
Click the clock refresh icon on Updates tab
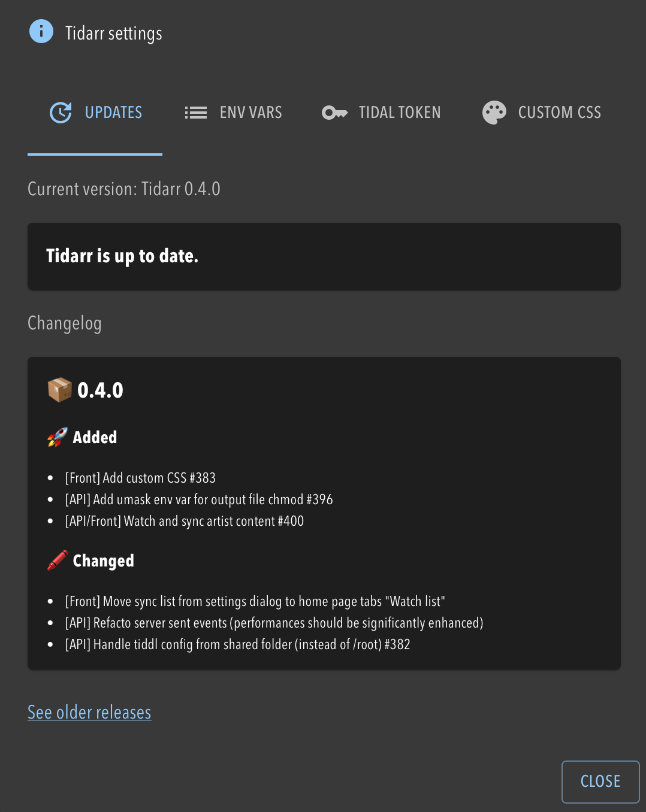pos(61,113)
